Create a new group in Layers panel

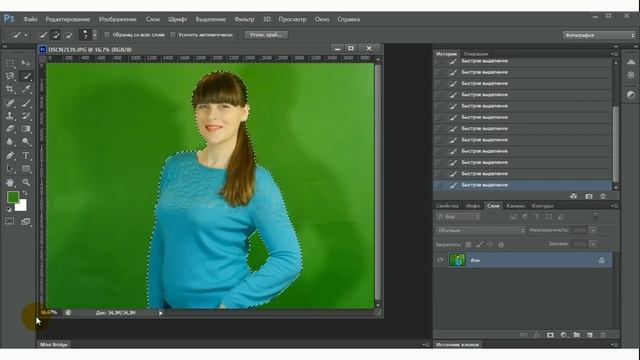[576, 335]
